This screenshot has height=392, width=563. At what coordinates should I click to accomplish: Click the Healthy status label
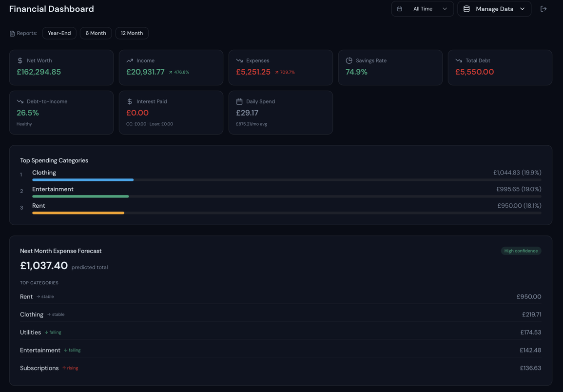point(24,124)
